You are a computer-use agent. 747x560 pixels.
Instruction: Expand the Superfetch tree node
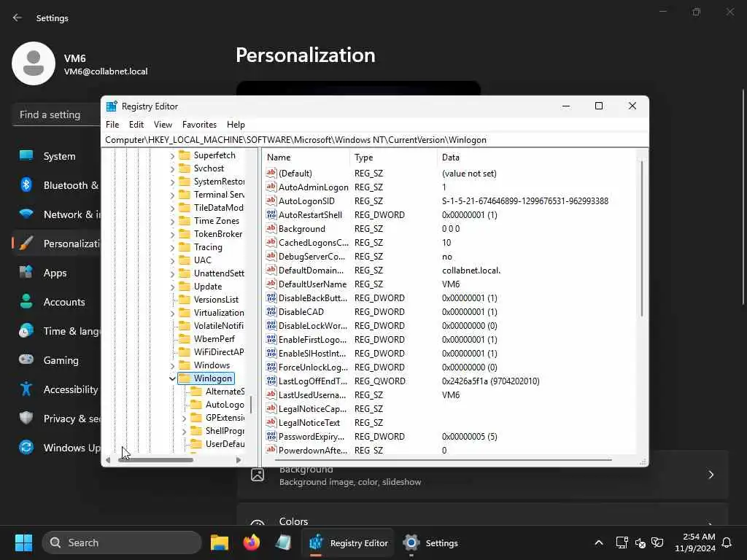pos(172,156)
